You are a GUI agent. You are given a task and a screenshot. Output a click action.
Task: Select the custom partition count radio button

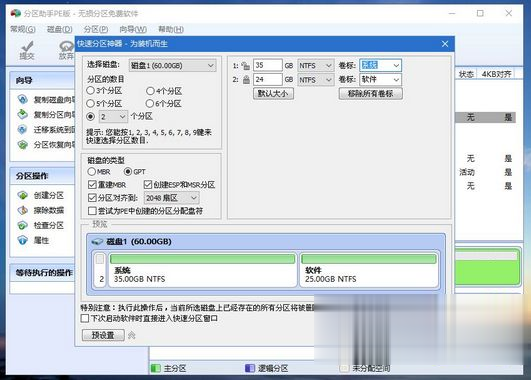coord(90,117)
